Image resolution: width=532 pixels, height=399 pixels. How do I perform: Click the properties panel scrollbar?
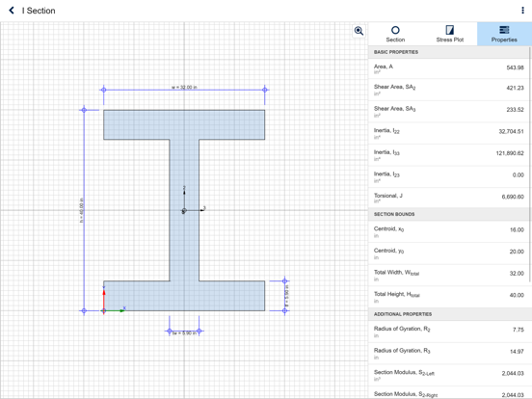pos(530,165)
